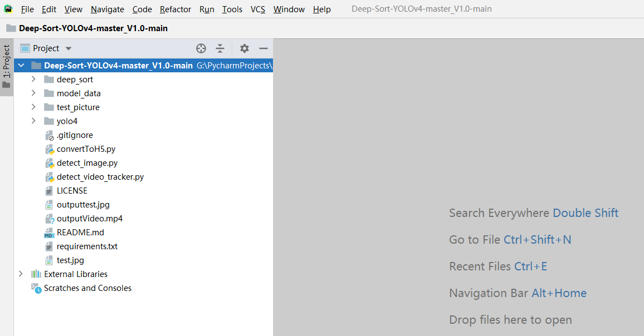Click the detect_video_tracker.py Python file icon

(x=49, y=177)
